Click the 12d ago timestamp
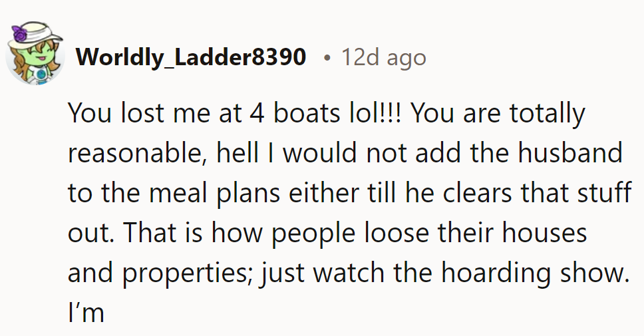 384,57
